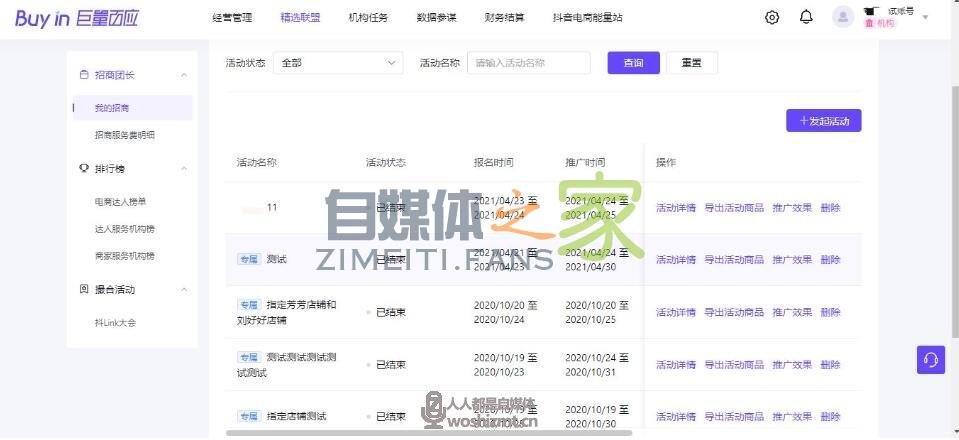
Task: Click 导出活动商品 for 指定店铺测试
Action: pos(734,417)
